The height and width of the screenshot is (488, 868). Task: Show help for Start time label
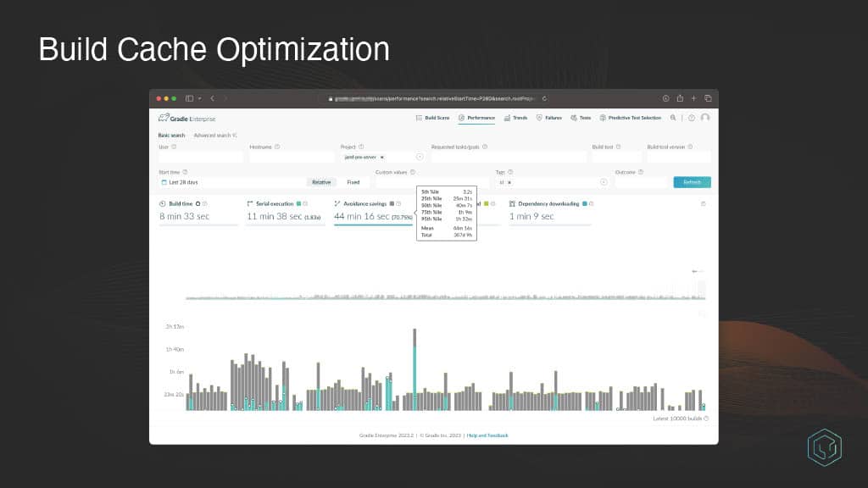point(185,172)
